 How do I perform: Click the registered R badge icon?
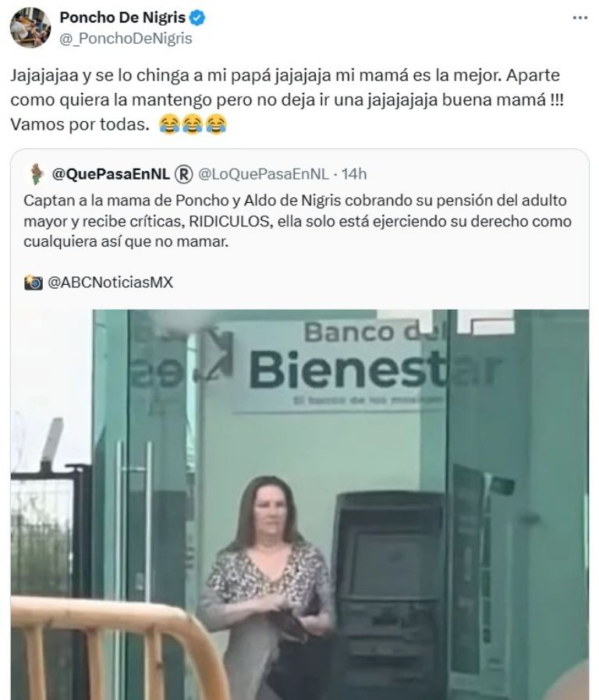183,174
